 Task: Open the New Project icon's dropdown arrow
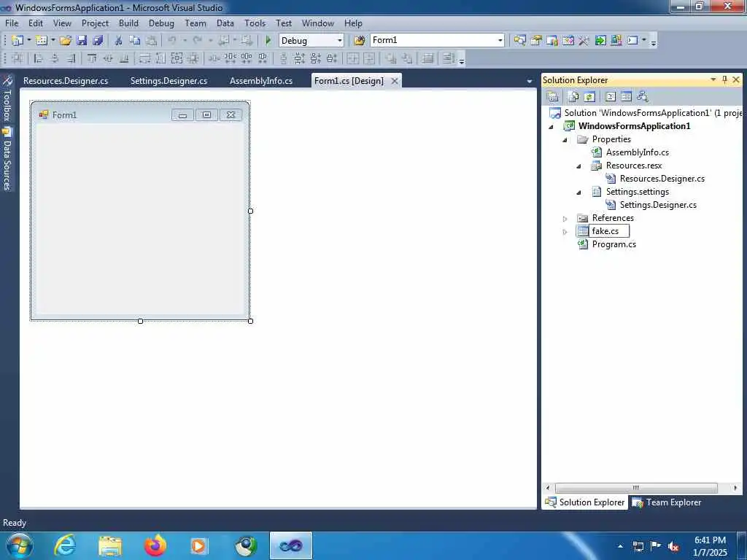click(29, 40)
